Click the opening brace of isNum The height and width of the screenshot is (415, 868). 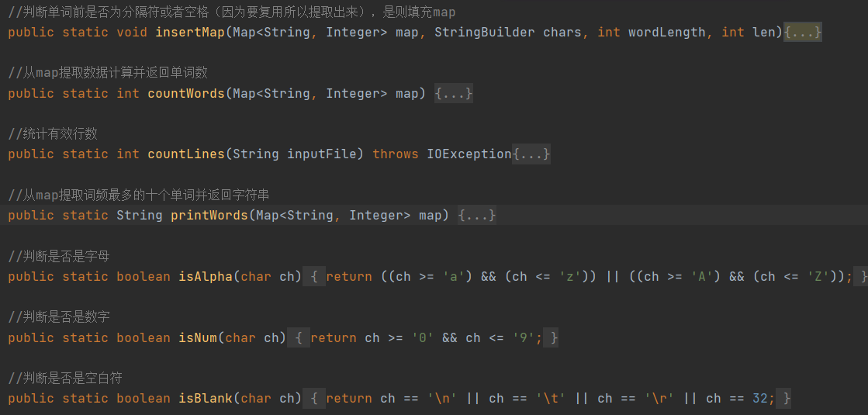click(x=299, y=338)
